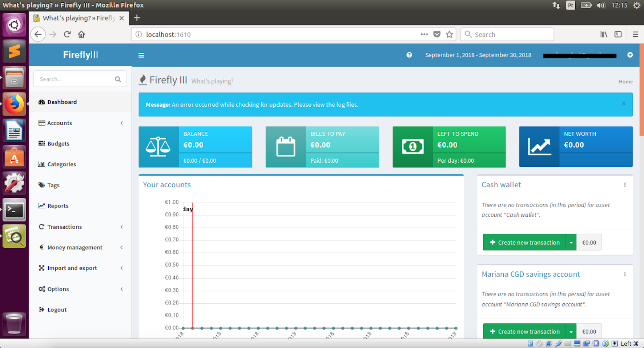Log out via the sidebar Logout item
The image size is (644, 348).
pyautogui.click(x=80, y=309)
